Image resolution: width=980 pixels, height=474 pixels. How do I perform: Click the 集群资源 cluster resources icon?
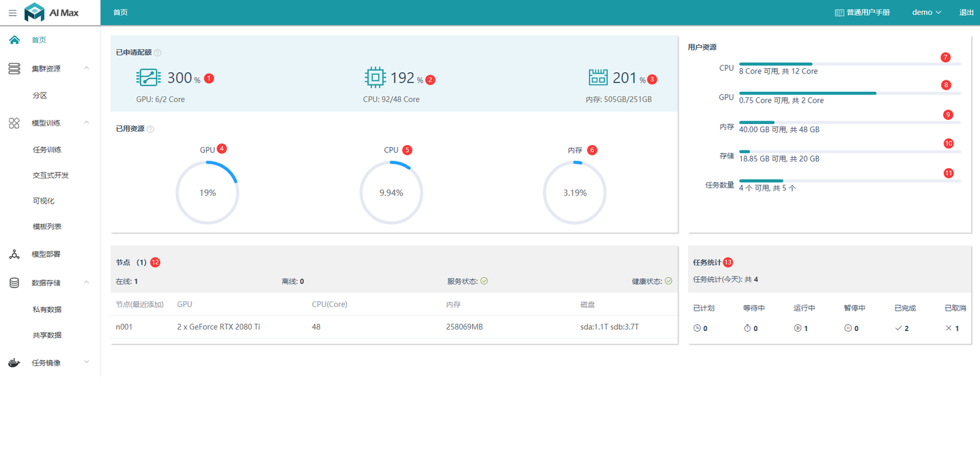click(x=14, y=67)
